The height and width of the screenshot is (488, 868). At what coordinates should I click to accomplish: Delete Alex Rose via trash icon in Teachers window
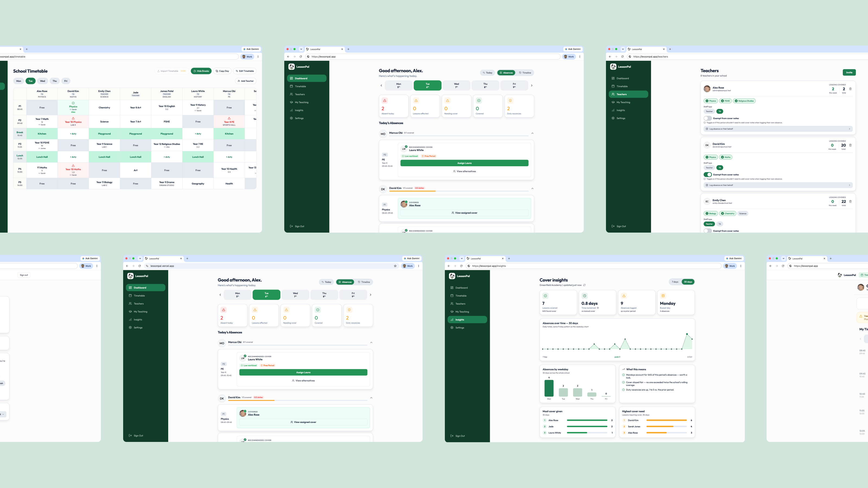[850, 89]
